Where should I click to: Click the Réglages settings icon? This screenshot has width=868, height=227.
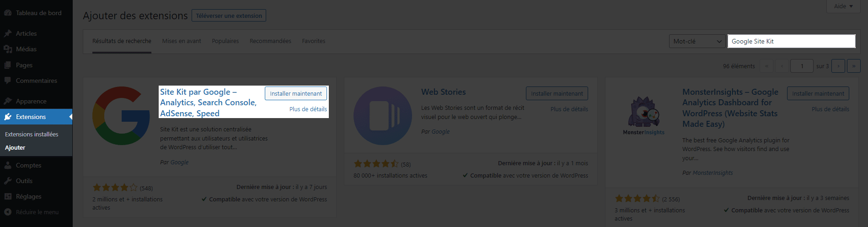tap(8, 196)
